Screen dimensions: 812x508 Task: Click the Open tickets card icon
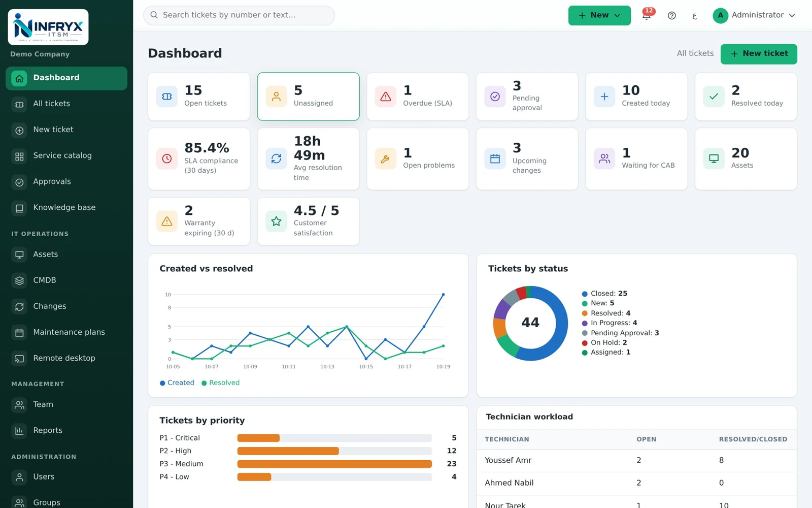167,97
